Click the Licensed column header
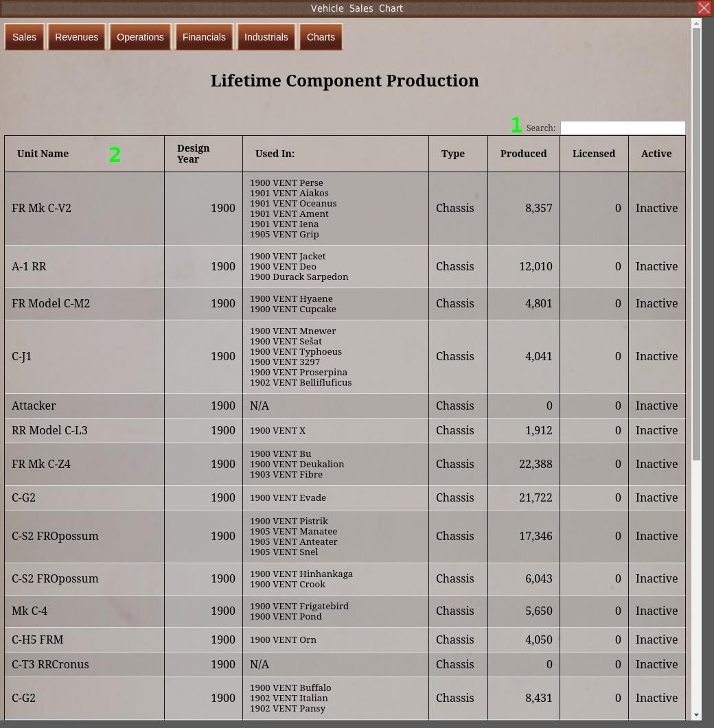Screen dimensions: 714x728 coord(593,154)
